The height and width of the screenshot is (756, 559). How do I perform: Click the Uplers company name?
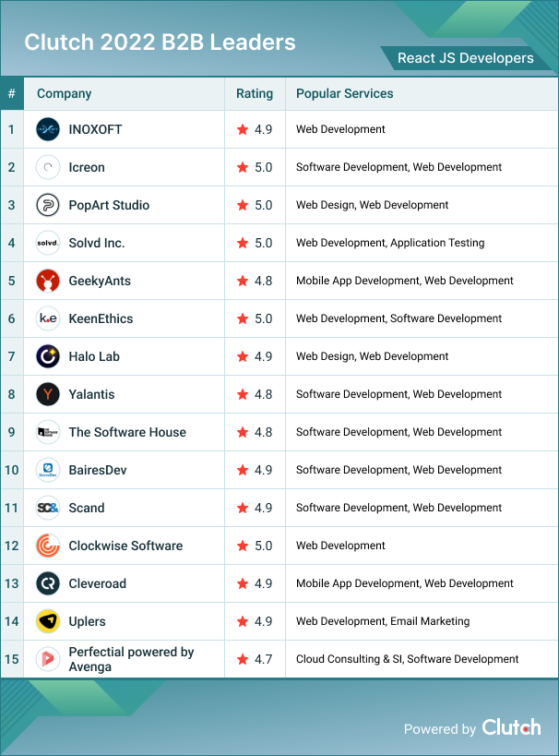click(x=88, y=621)
